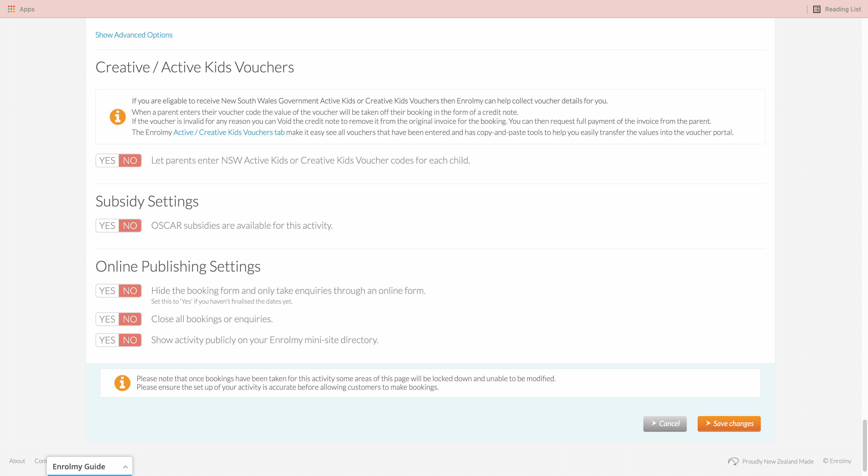Click Proudly New Zealand Made text
Viewport: 868px width, 476px height.
point(778,461)
